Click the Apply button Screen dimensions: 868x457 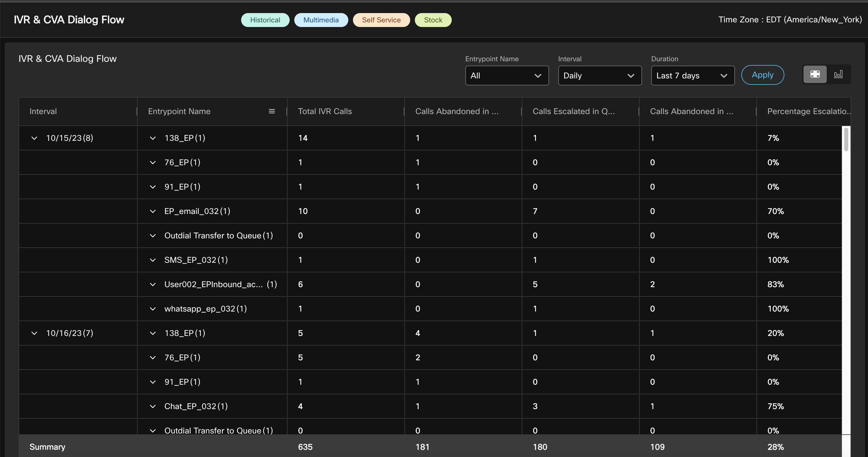pos(762,75)
